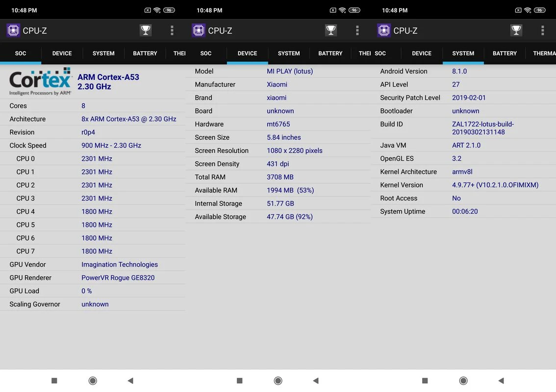Tap battery indicator in left status bar
The width and height of the screenshot is (556, 392).
169,10
